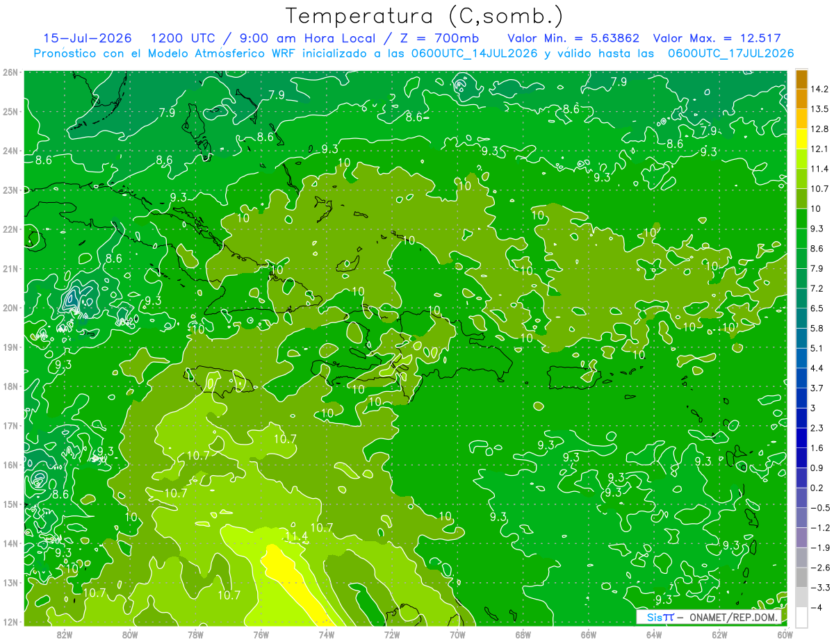Click the "-0.5" color scale label
The height and width of the screenshot is (644, 834).
pyautogui.click(x=821, y=508)
